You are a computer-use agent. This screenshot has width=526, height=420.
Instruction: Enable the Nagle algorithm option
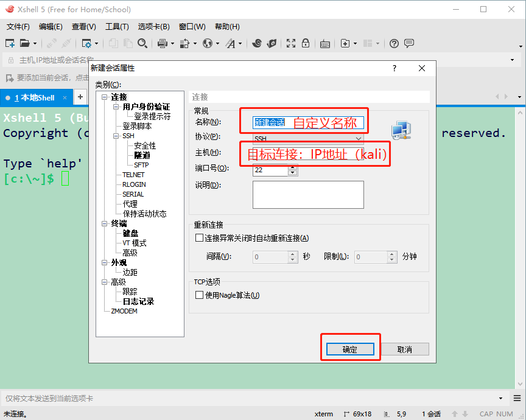(x=199, y=295)
